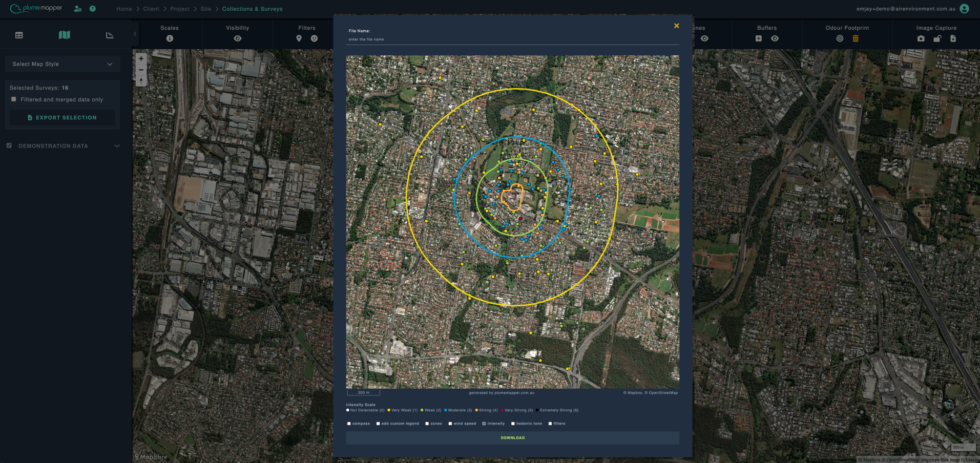Click the Scales info icon

[x=170, y=38]
